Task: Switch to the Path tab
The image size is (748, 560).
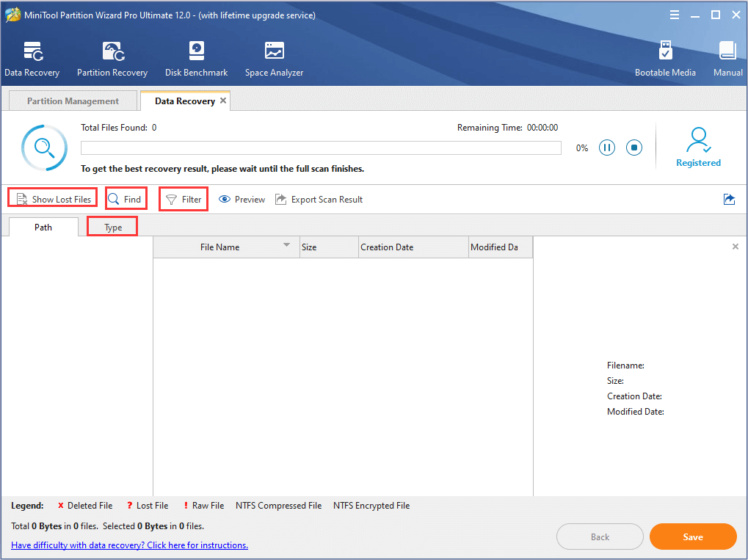Action: 43,227
